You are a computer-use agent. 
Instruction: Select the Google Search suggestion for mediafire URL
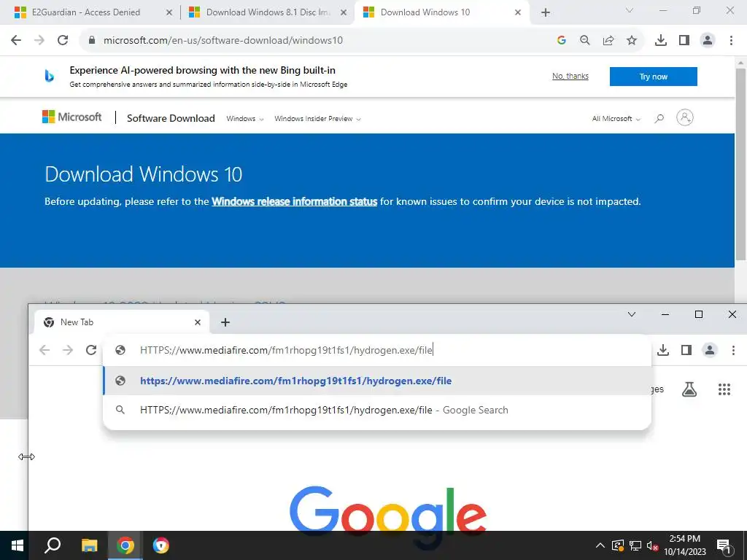coord(377,410)
